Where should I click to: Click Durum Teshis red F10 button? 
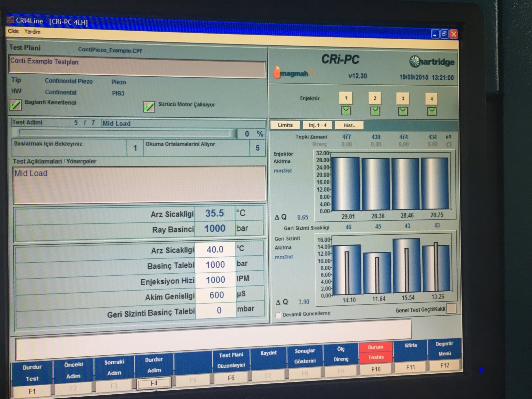[376, 357]
